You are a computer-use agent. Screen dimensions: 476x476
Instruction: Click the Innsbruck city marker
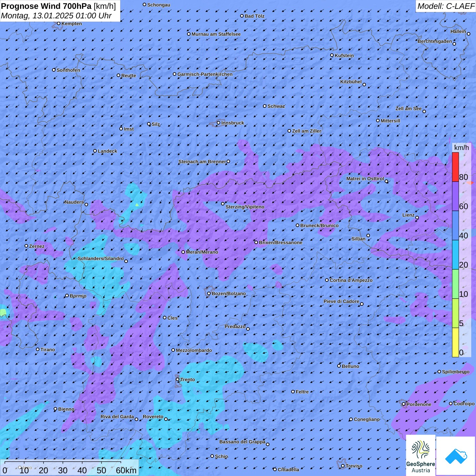[x=219, y=123]
